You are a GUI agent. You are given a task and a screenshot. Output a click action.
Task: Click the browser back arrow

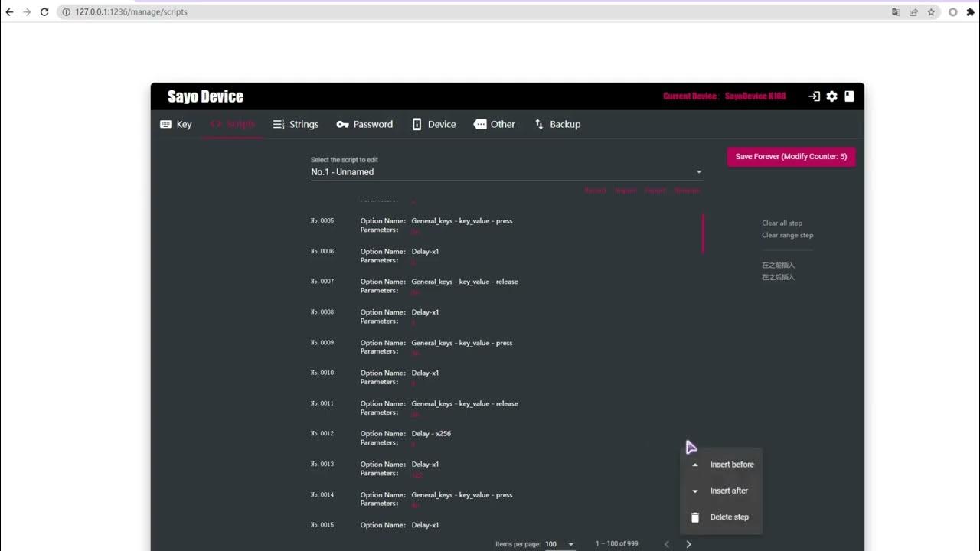tap(9, 12)
